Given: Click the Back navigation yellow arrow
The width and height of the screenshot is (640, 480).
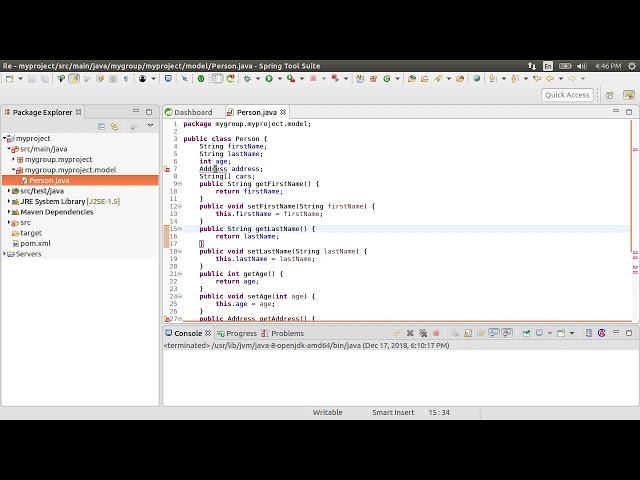Looking at the screenshot, I should pos(550,78).
